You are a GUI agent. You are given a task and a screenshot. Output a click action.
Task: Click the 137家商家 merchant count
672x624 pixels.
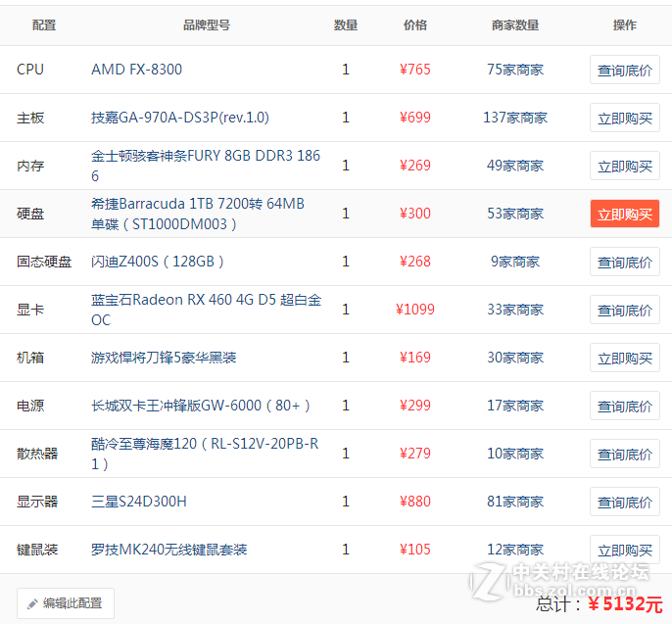(515, 118)
